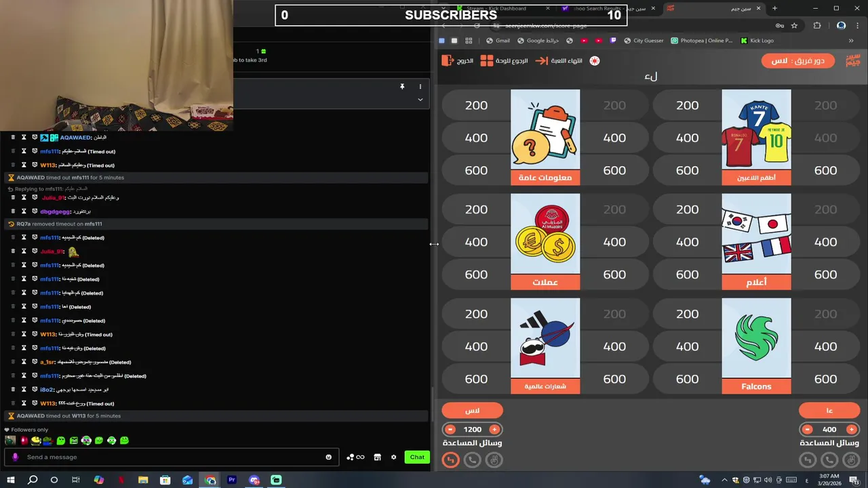Click the arrow icon for انتهاء اللعبة
Image resolution: width=868 pixels, height=488 pixels.
(541, 61)
